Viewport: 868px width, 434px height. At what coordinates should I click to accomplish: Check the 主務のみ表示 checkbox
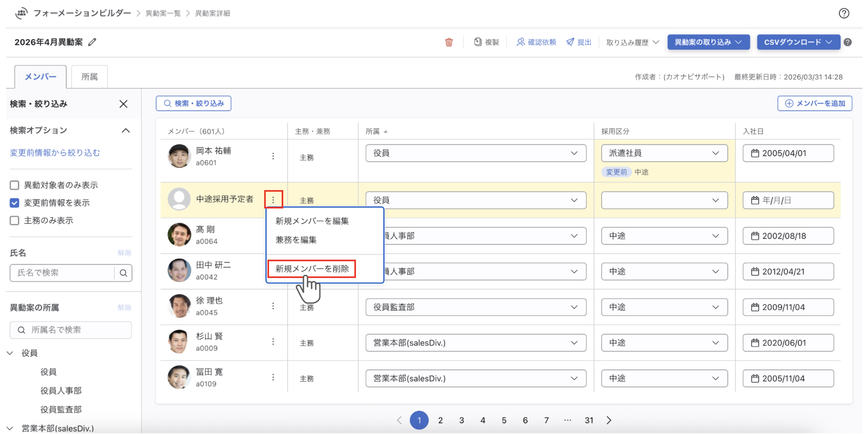coord(15,220)
